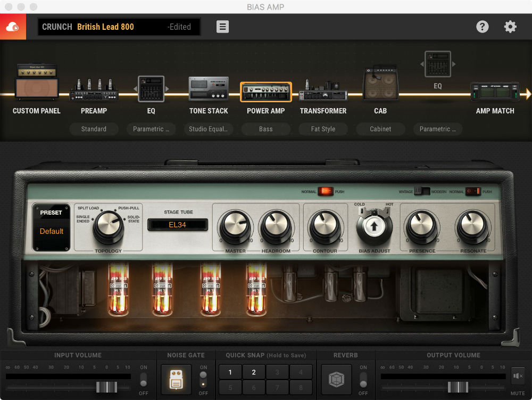Open the preset list menu
The width and height of the screenshot is (532, 400).
(222, 26)
